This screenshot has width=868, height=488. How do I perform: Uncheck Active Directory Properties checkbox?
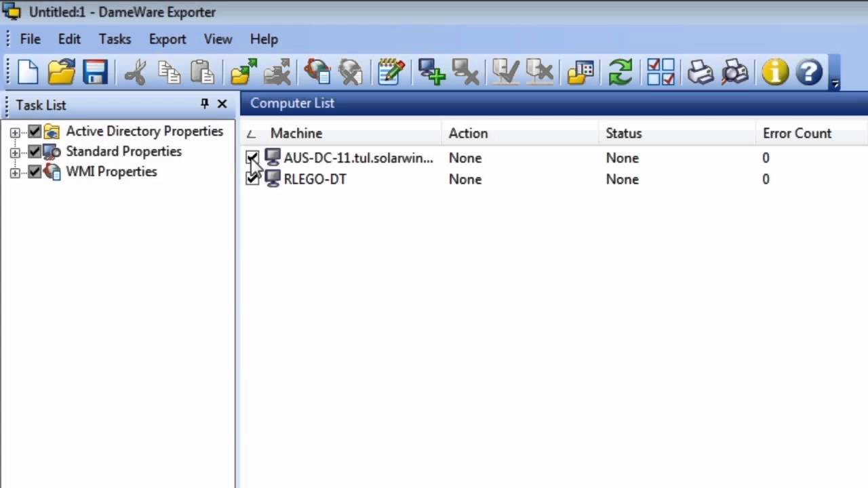tap(35, 131)
